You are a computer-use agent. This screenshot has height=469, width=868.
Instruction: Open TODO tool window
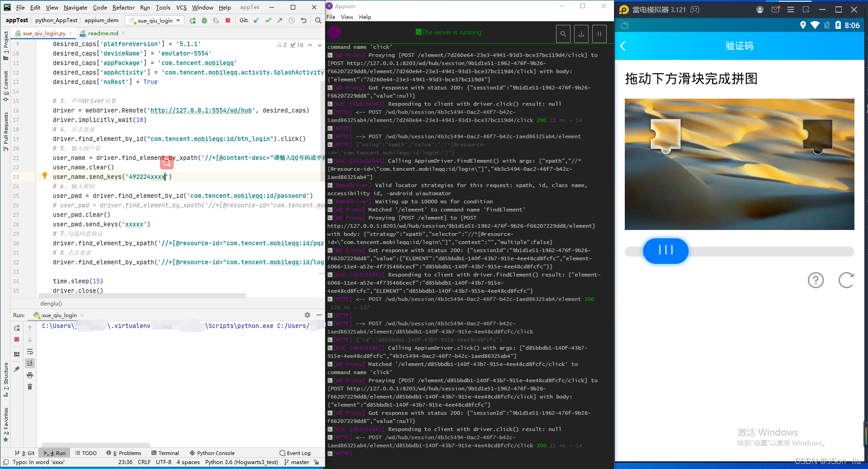(86, 453)
